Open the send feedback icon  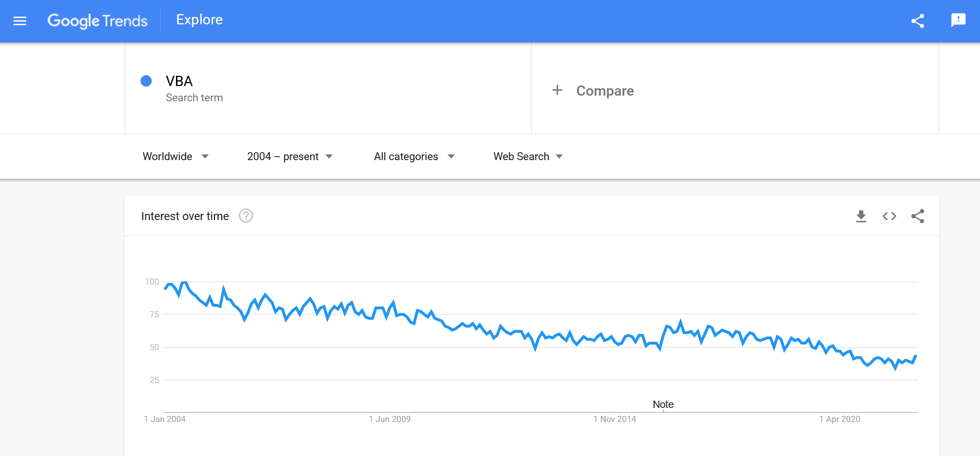(958, 20)
